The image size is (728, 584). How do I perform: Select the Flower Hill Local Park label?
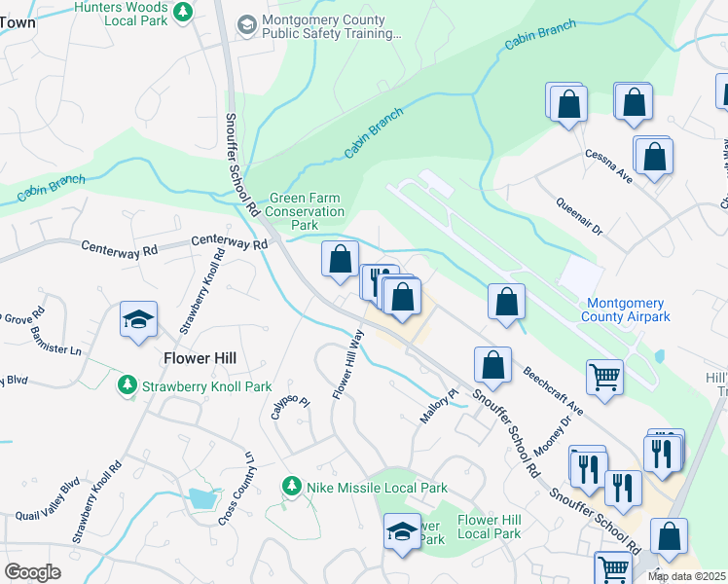click(490, 527)
